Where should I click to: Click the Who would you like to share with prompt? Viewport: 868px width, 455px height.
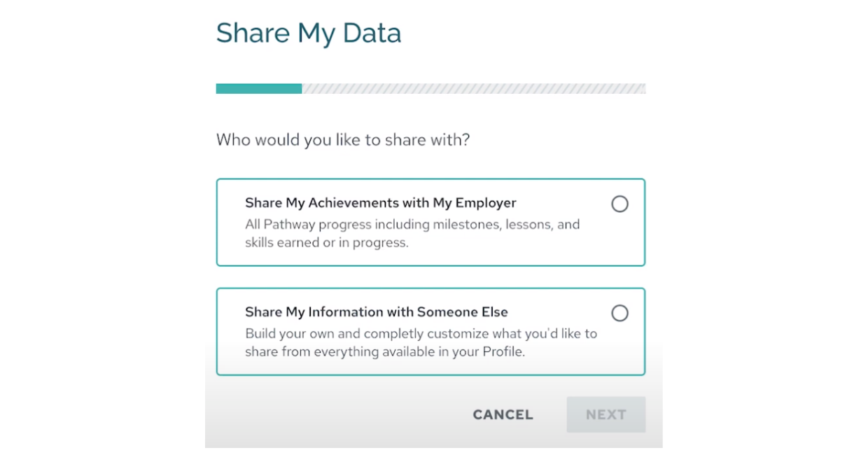coord(344,139)
